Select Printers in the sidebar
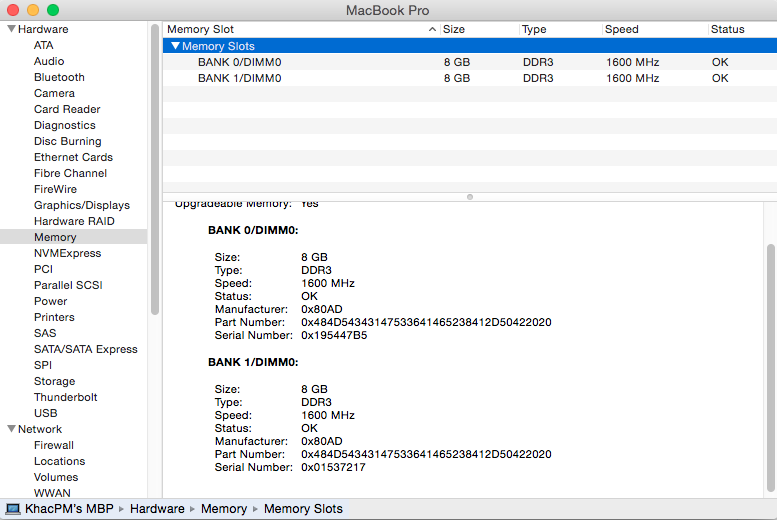Image resolution: width=777 pixels, height=520 pixels. pos(54,317)
